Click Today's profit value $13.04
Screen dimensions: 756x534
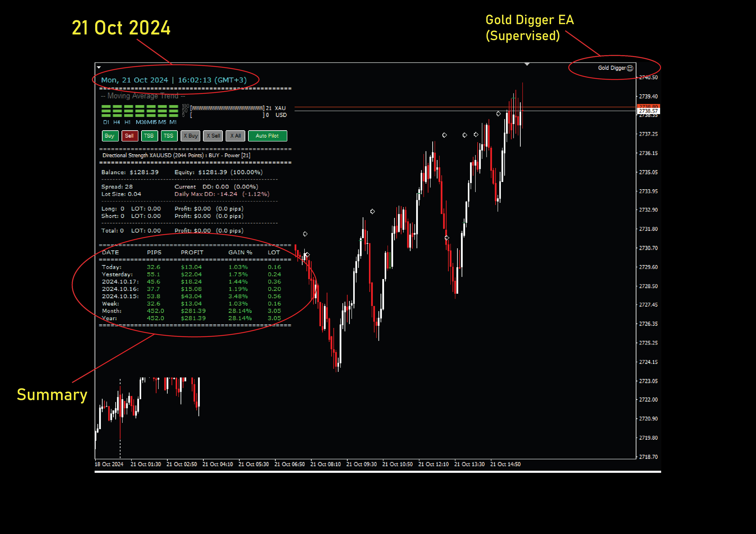point(191,267)
